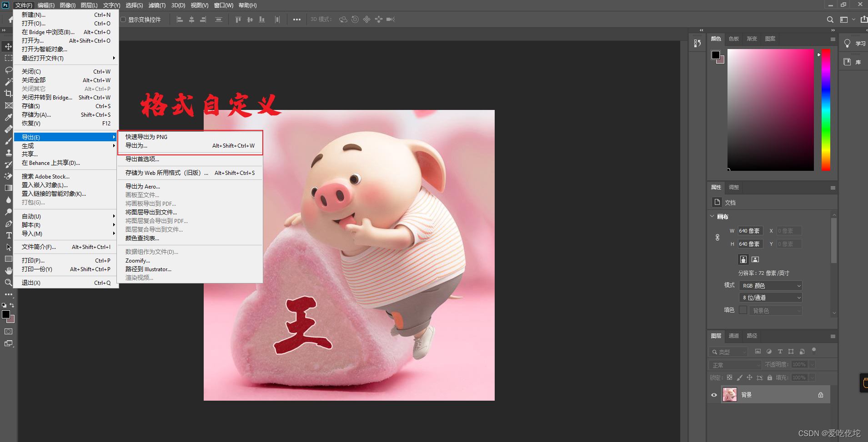Select the Zoom tool
The width and height of the screenshot is (868, 442).
(x=8, y=283)
